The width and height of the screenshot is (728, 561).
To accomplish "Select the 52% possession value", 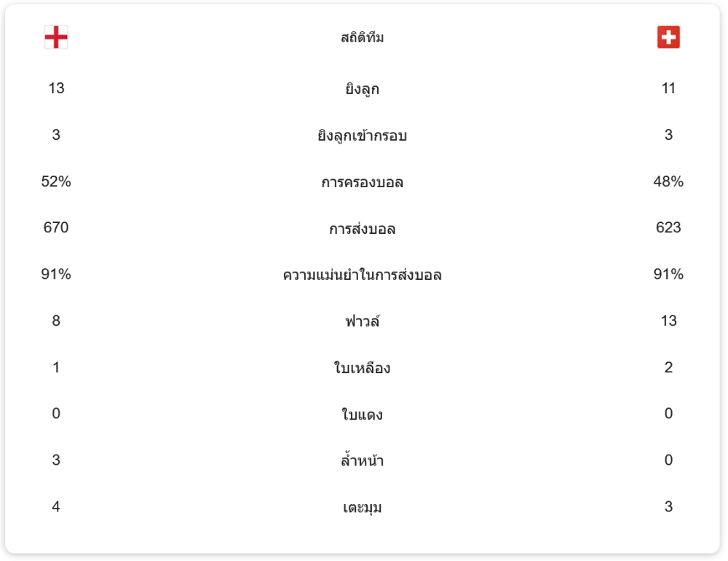I will point(56,181).
